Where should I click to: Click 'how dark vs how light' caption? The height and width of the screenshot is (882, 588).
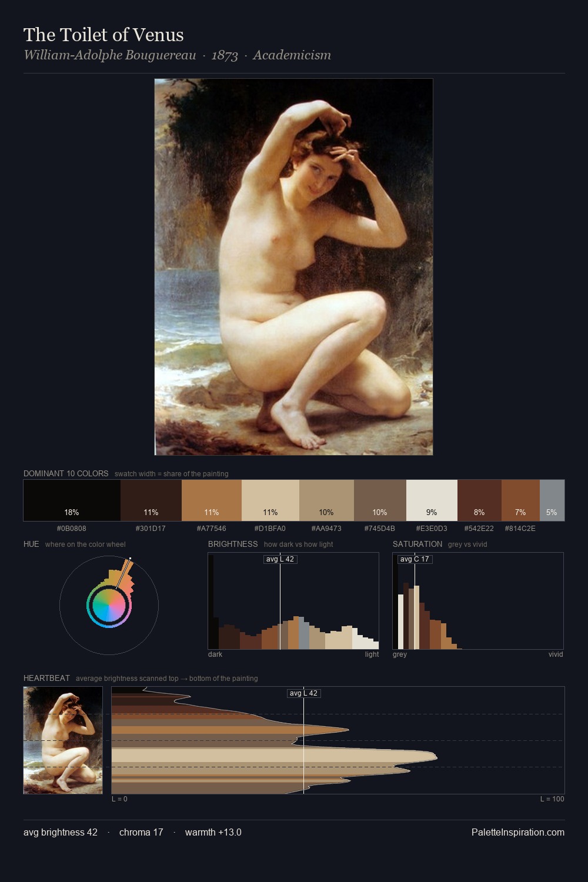tap(298, 544)
